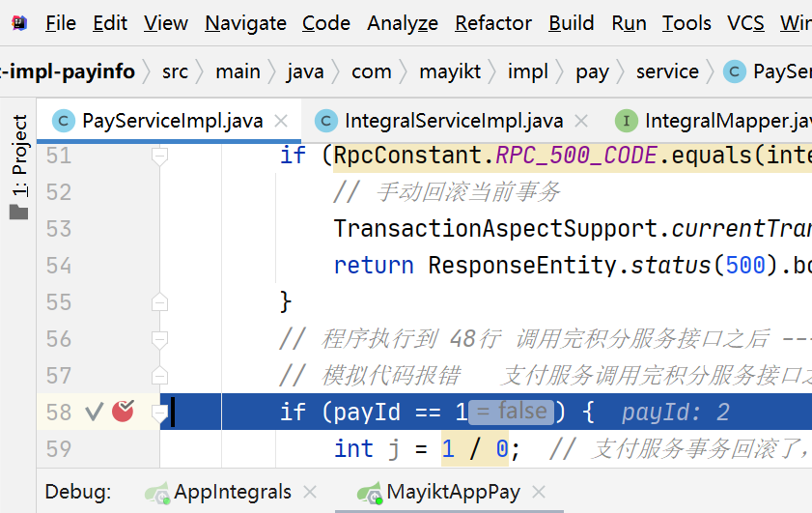The image size is (812, 513).
Task: Click interface icon on IntegralMapper tab
Action: point(626,121)
